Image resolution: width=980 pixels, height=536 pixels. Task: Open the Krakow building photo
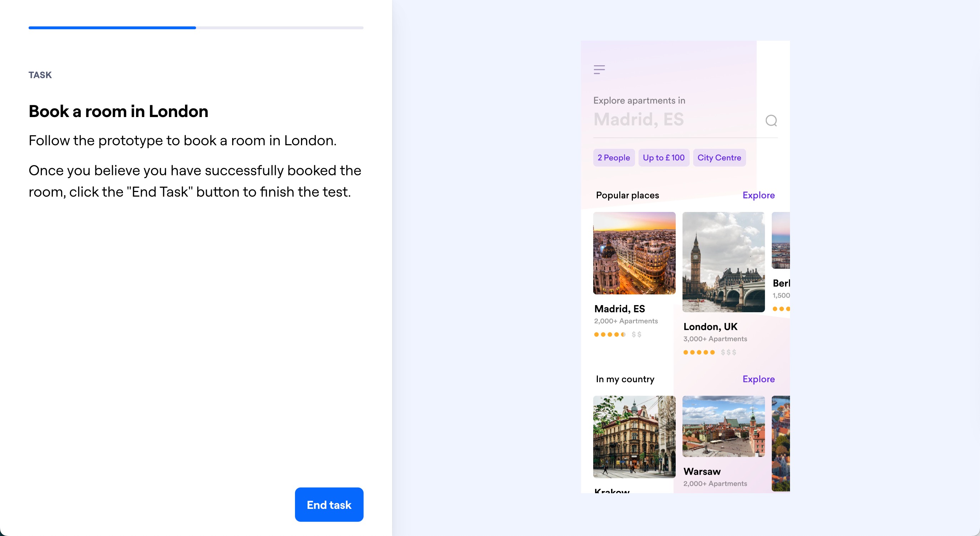point(634,436)
